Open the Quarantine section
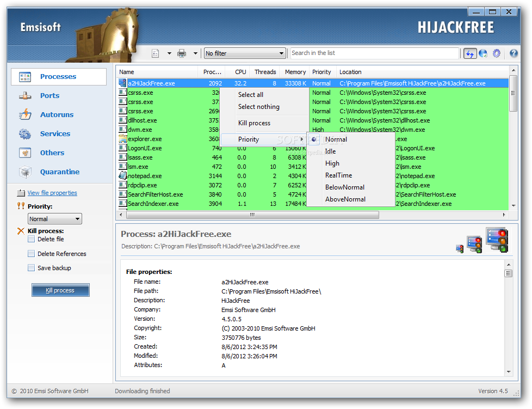 pyautogui.click(x=60, y=172)
